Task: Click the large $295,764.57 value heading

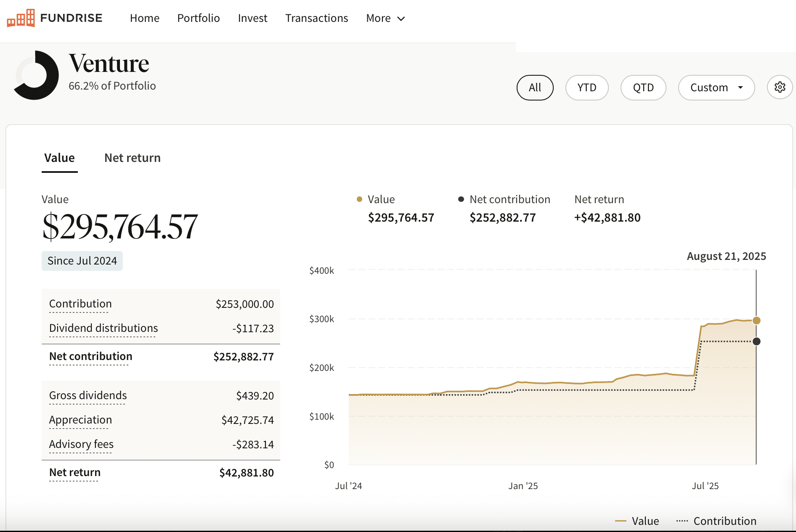Action: (120, 227)
